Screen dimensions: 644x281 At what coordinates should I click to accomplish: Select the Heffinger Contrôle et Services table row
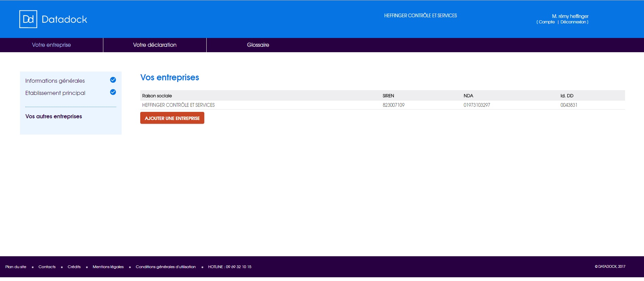(x=382, y=105)
